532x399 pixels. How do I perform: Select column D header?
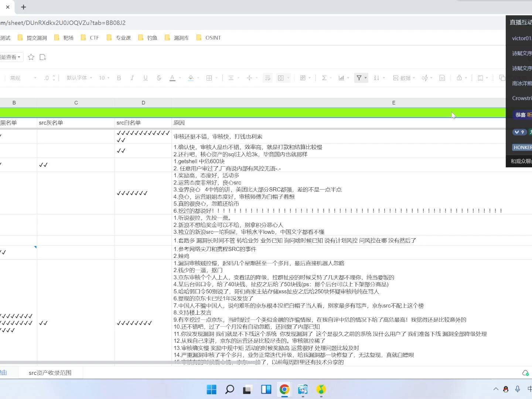point(143,103)
